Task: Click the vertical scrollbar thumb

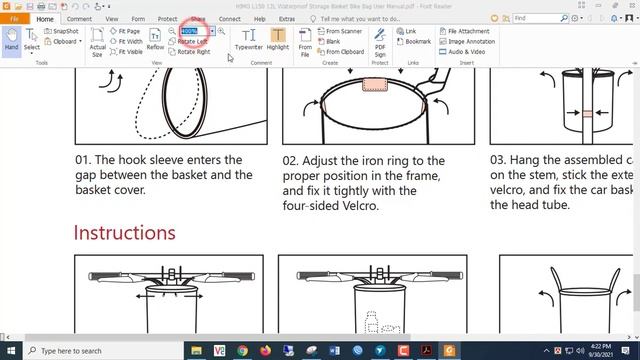Action: [x=636, y=293]
